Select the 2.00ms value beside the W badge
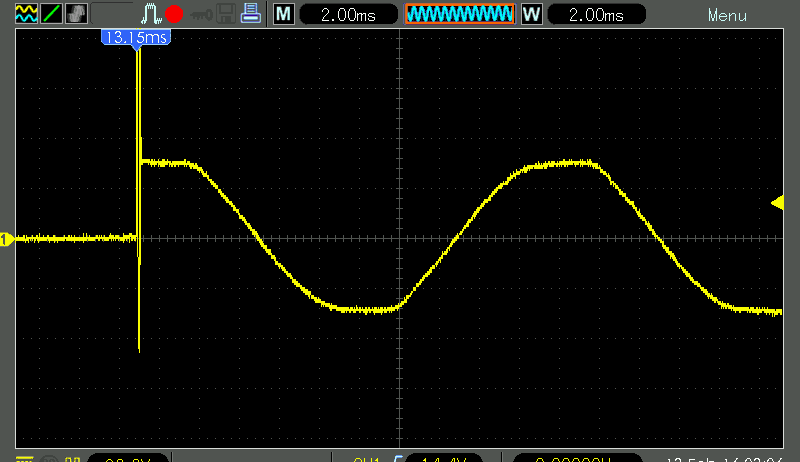Screen dimensions: 800x462 point(596,14)
